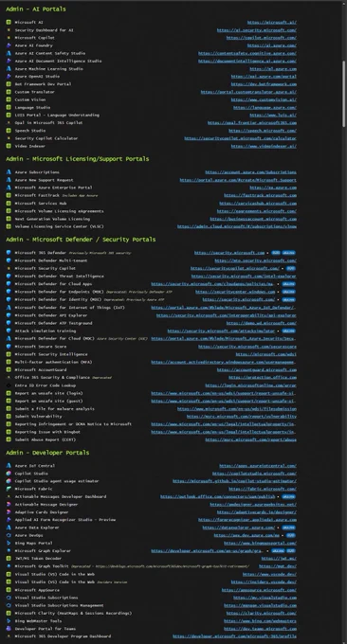
Task: Open the dev.botframework.com link
Action: tap(264, 84)
